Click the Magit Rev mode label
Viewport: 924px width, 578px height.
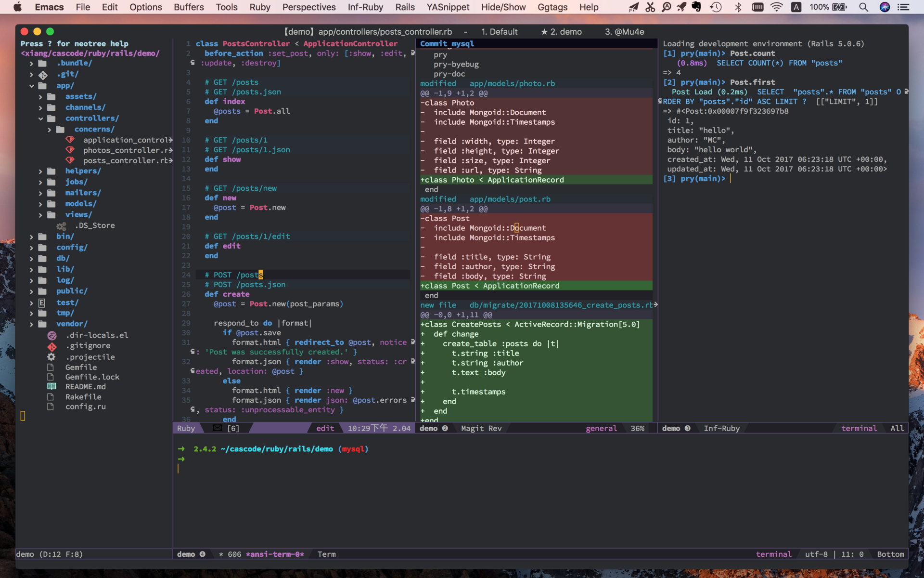[x=481, y=428]
